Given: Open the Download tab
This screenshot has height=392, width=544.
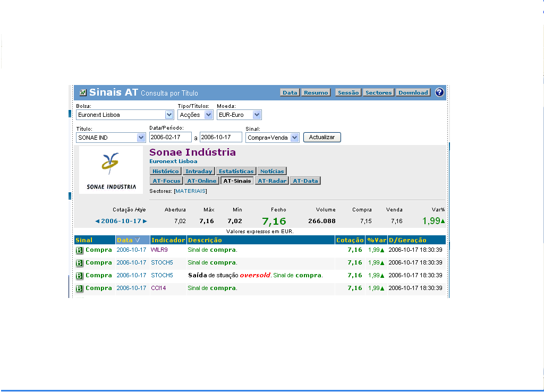Looking at the screenshot, I should point(413,92).
